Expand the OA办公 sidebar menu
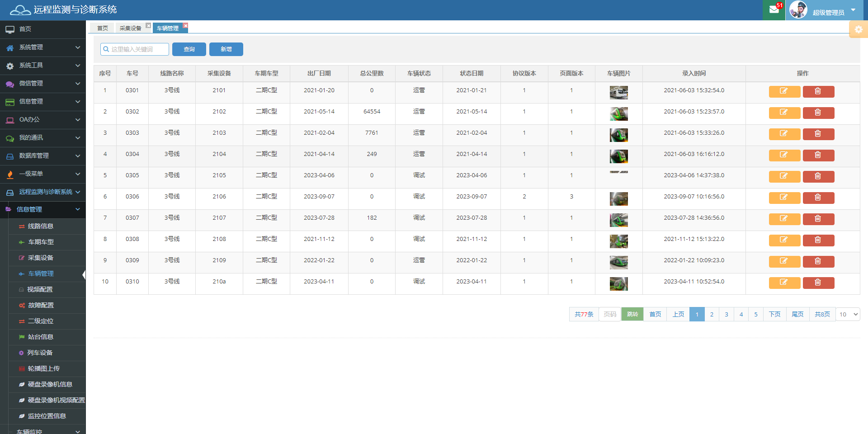 [x=43, y=120]
